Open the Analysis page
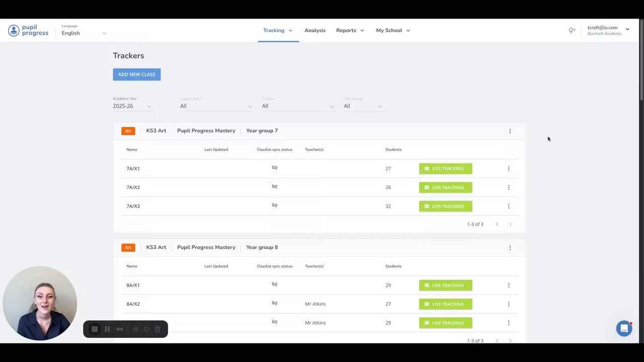Viewport: 644px width, 362px height. coord(315,30)
